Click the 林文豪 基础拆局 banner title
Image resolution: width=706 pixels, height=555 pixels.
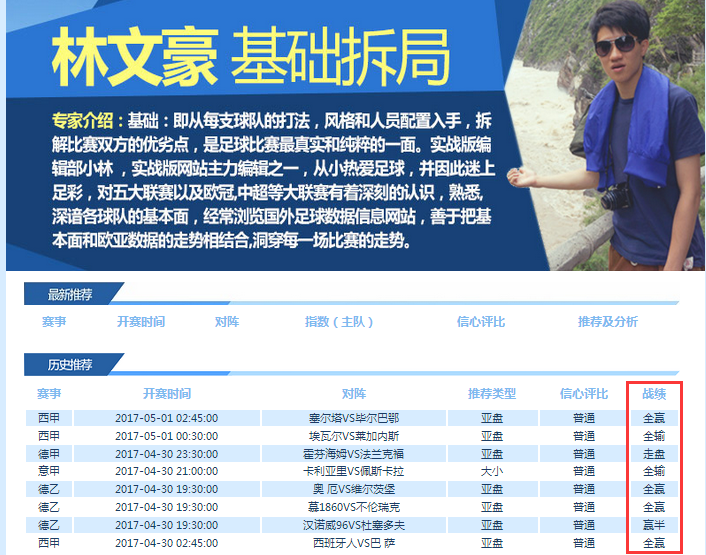point(250,57)
